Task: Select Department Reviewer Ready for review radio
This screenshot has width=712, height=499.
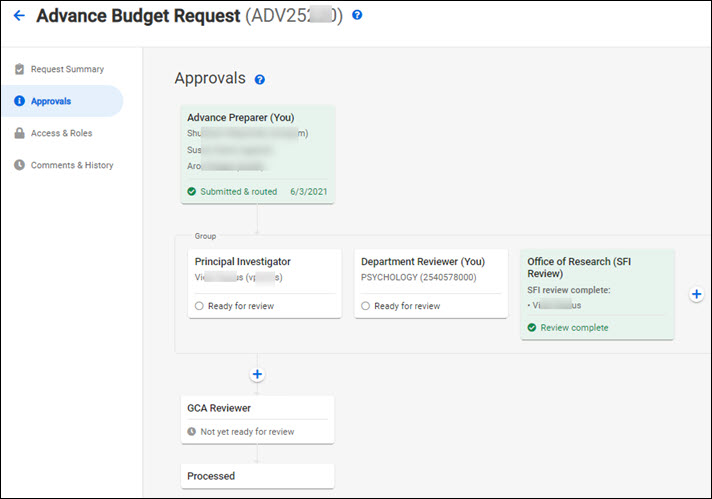Action: coord(365,306)
